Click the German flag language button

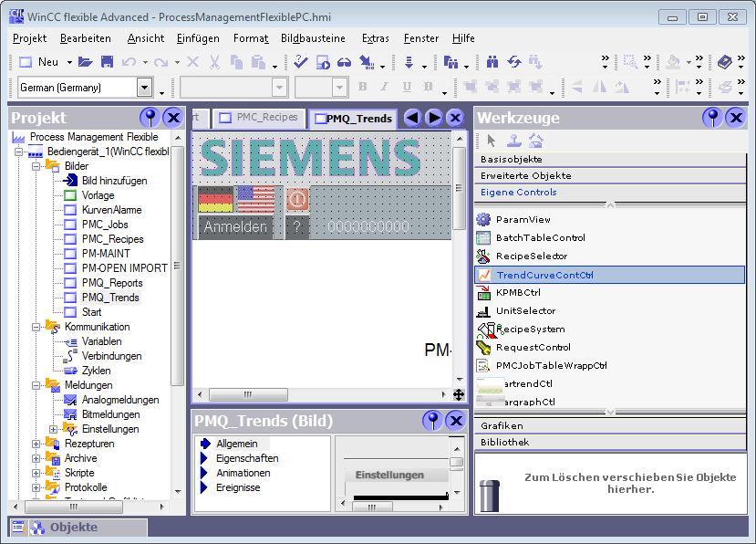pos(215,199)
